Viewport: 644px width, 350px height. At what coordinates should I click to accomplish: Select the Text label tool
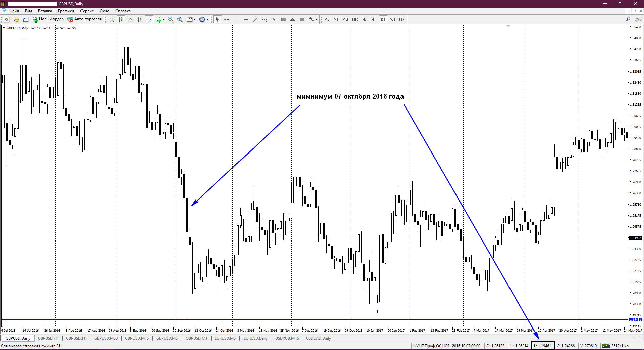click(274, 19)
